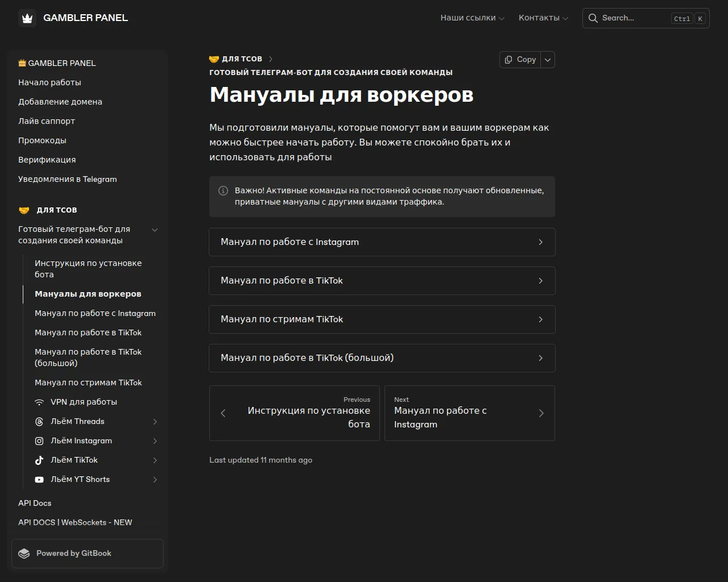Open the Наши ссылки dropdown menu
728x582 pixels.
472,18
